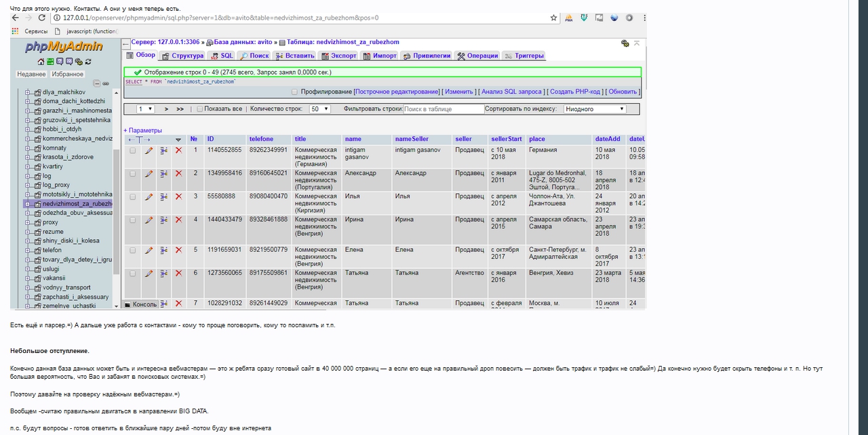Click the Создать PHP-код link
The height and width of the screenshot is (435, 868).
pyautogui.click(x=575, y=91)
